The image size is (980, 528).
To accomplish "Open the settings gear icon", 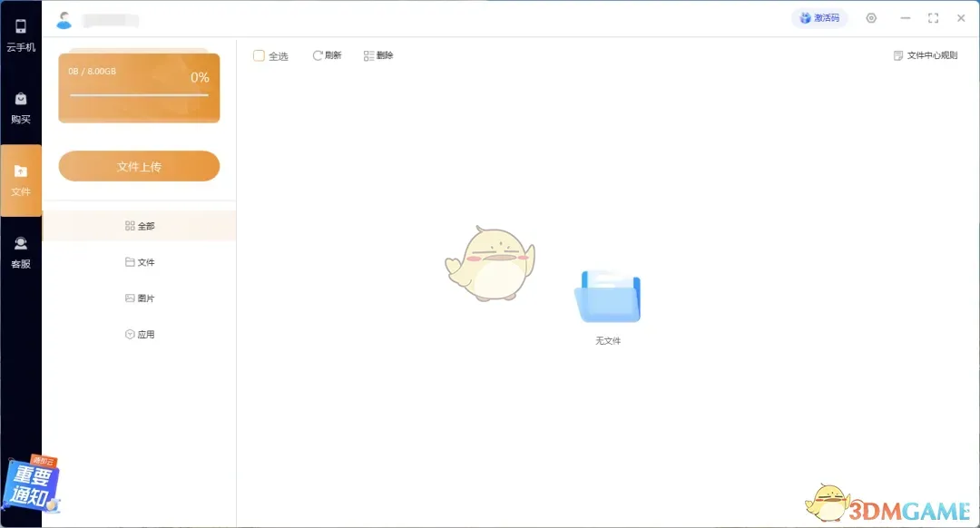I will (871, 17).
